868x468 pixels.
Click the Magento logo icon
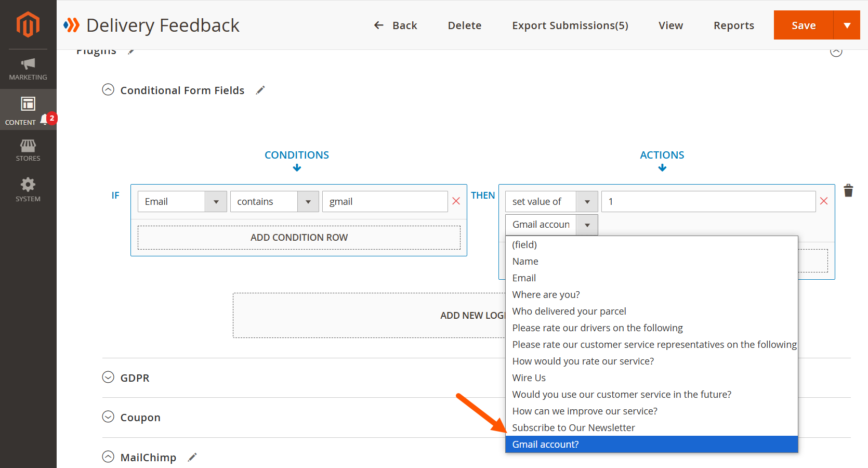pos(28,24)
